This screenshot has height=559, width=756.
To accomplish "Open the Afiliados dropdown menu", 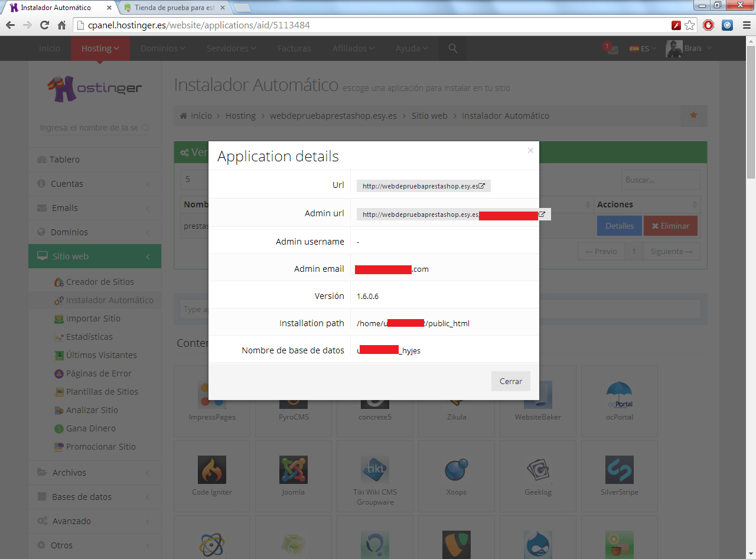I will click(x=353, y=48).
